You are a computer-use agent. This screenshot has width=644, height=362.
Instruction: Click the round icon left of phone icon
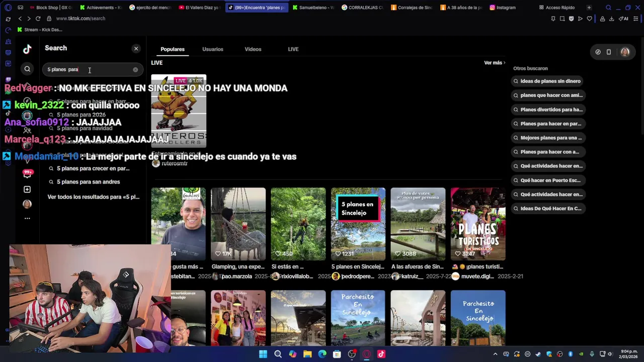598,52
